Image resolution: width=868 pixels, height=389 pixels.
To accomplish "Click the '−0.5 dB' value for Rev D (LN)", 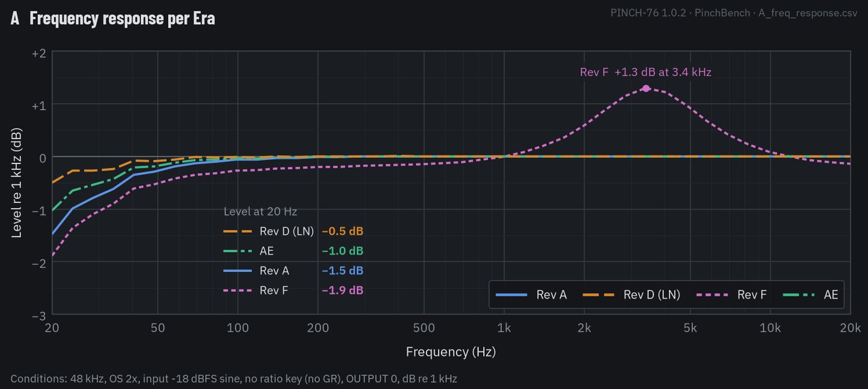I will click(342, 231).
